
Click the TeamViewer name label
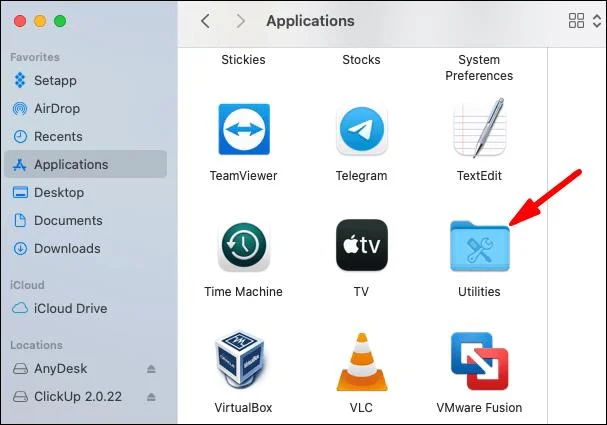coord(243,176)
